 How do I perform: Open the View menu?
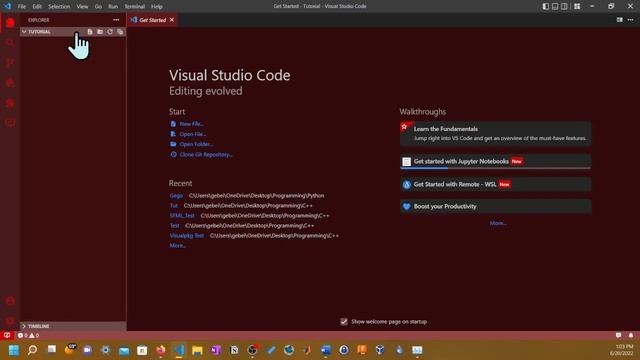point(82,7)
